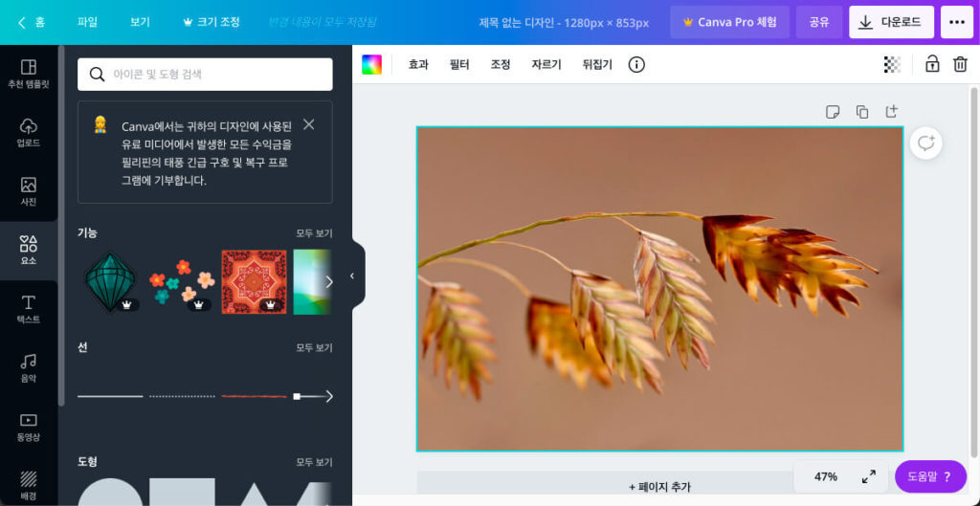Image resolution: width=980 pixels, height=506 pixels.
Task: Open the rainbow color picker swatch
Action: click(371, 64)
